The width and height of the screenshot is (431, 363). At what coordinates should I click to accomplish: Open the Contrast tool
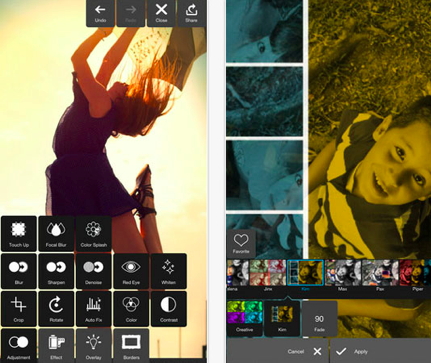click(x=169, y=309)
